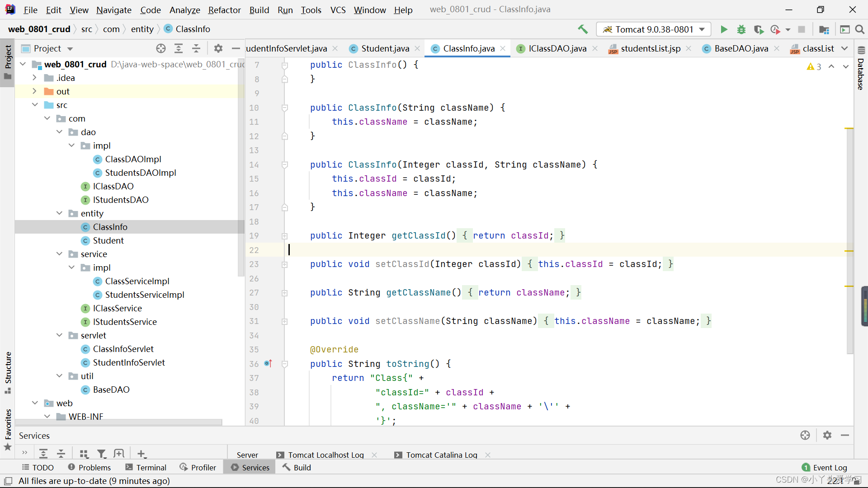Open the Tomcat 9.0.38-0801 run configuration dropdown
Viewport: 868px width, 488px height.
point(654,29)
